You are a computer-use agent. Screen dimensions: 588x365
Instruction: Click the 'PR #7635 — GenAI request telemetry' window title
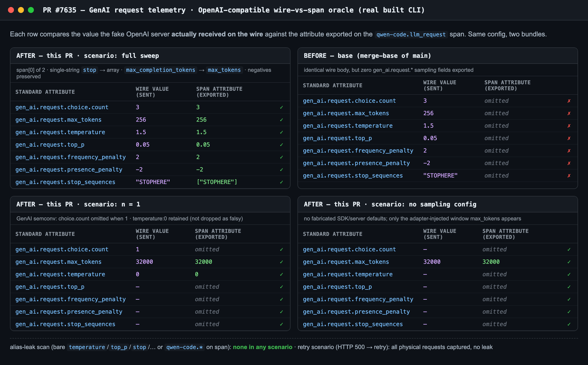[x=234, y=10]
